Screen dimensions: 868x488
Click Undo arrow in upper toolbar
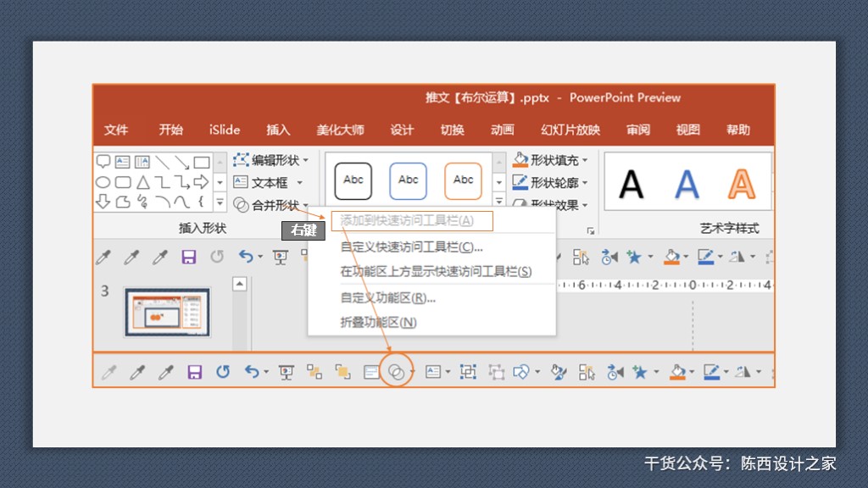click(246, 256)
